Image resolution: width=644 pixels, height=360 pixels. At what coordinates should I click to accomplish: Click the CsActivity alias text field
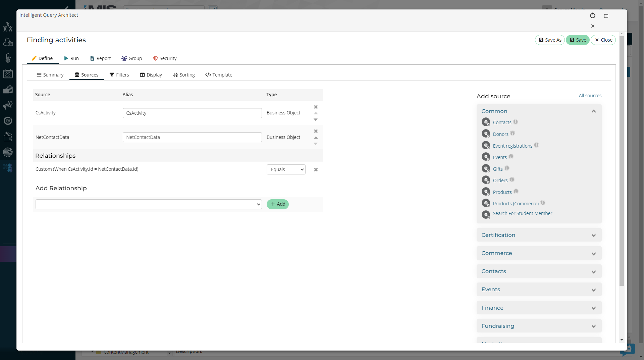pyautogui.click(x=192, y=113)
